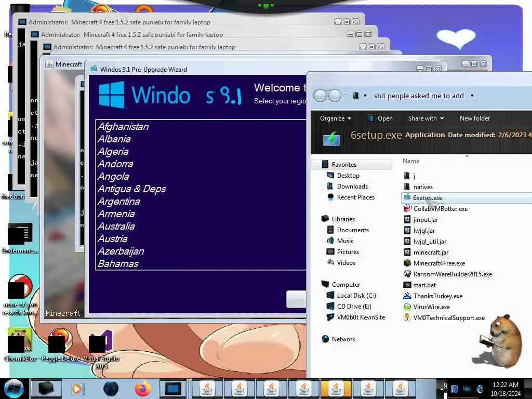Select jinput.jar file
The image size is (532, 399).
tap(425, 220)
